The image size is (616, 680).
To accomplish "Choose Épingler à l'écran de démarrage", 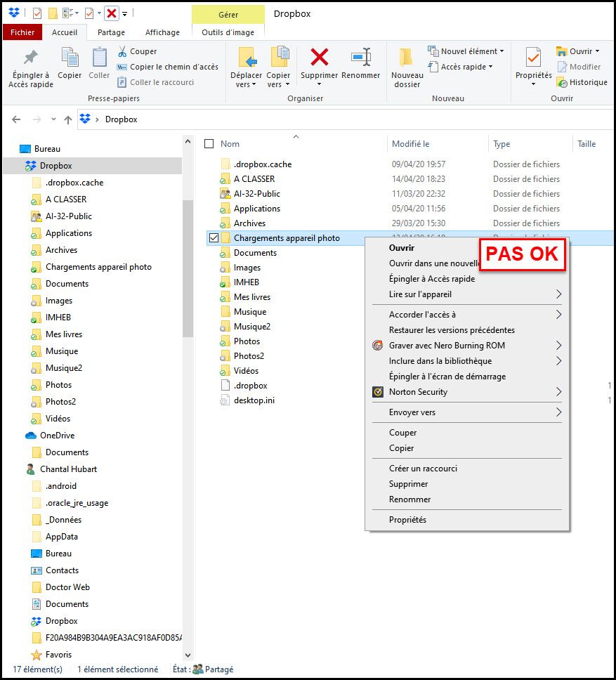I will 467,377.
